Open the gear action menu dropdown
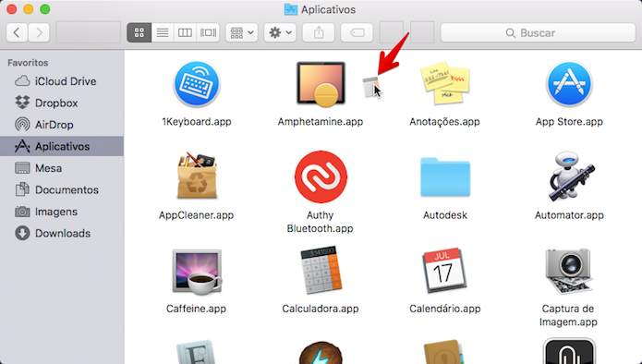Viewport: 642px width, 364px height. pos(281,32)
